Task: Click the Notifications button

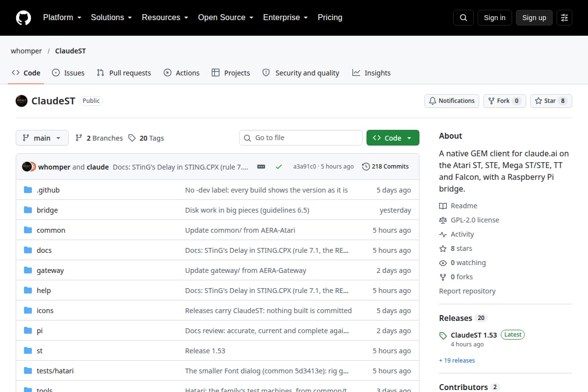Action: pyautogui.click(x=452, y=101)
